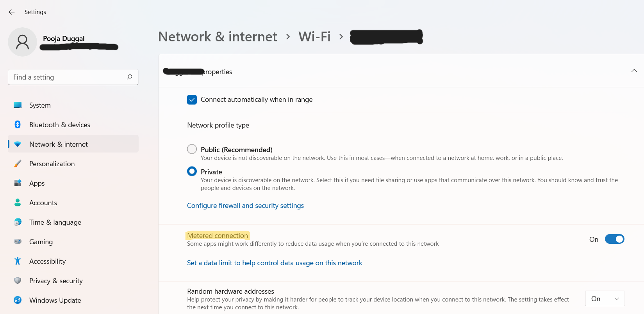Viewport: 644px width, 314px height.
Task: Click the Privacy & security shield icon
Action: pos(18,280)
